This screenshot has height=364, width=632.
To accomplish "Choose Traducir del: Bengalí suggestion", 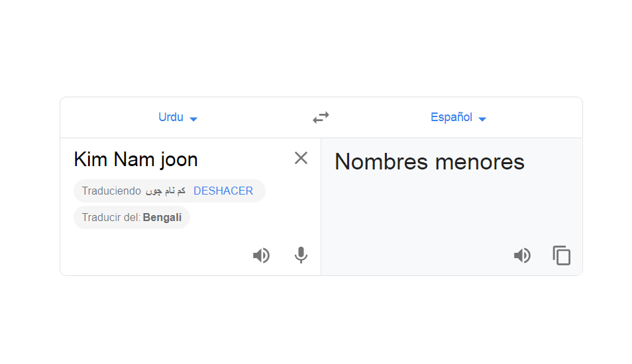I will tap(132, 218).
